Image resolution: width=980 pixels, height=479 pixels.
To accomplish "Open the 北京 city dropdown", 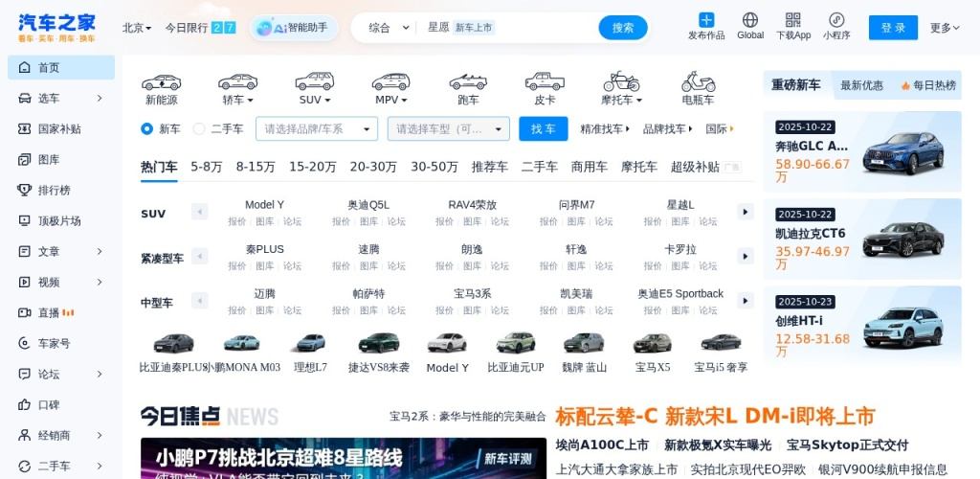I will (x=137, y=28).
